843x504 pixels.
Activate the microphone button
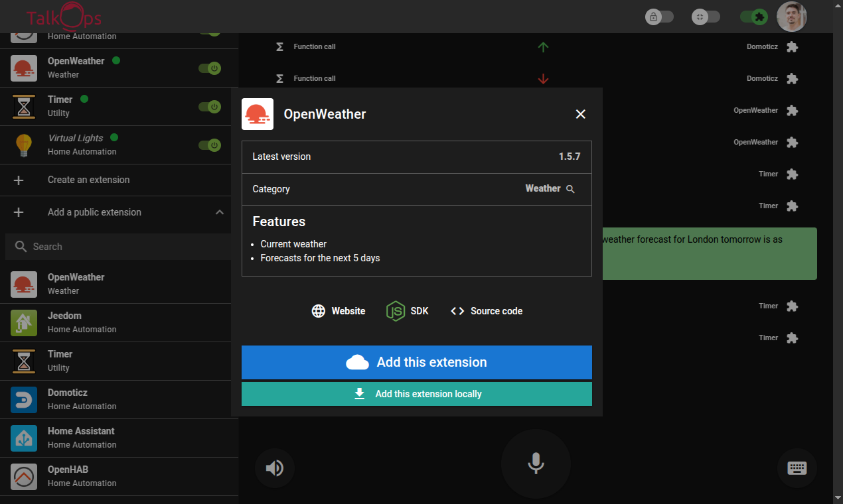point(536,464)
